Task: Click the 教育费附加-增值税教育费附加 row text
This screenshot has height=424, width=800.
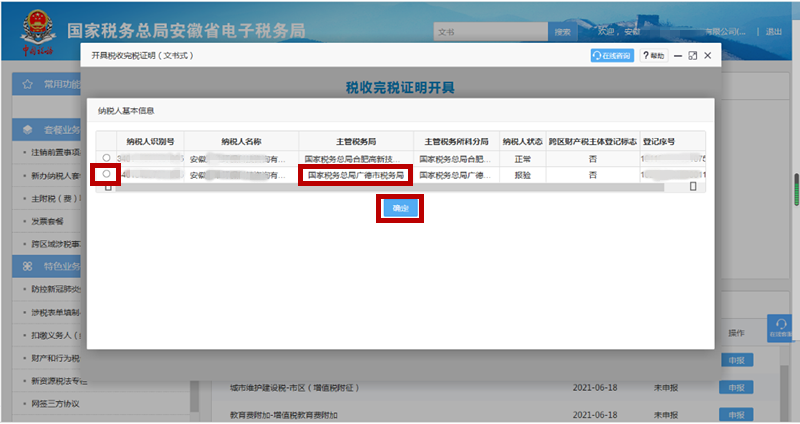Action: 283,415
